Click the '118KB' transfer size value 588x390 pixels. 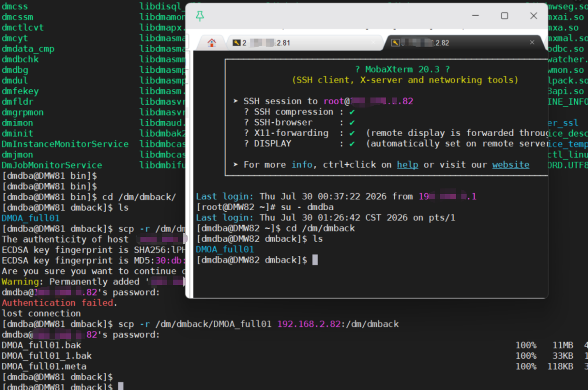click(560, 366)
